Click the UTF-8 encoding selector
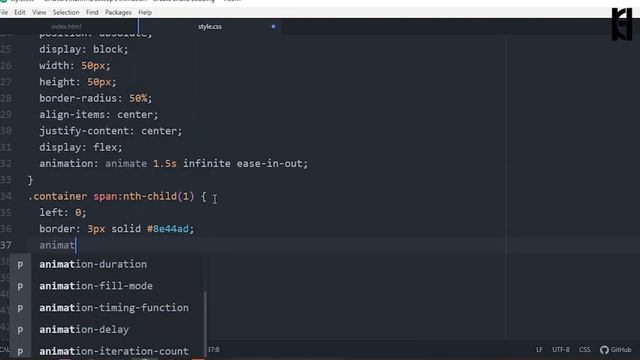The height and width of the screenshot is (360, 640). click(x=560, y=350)
